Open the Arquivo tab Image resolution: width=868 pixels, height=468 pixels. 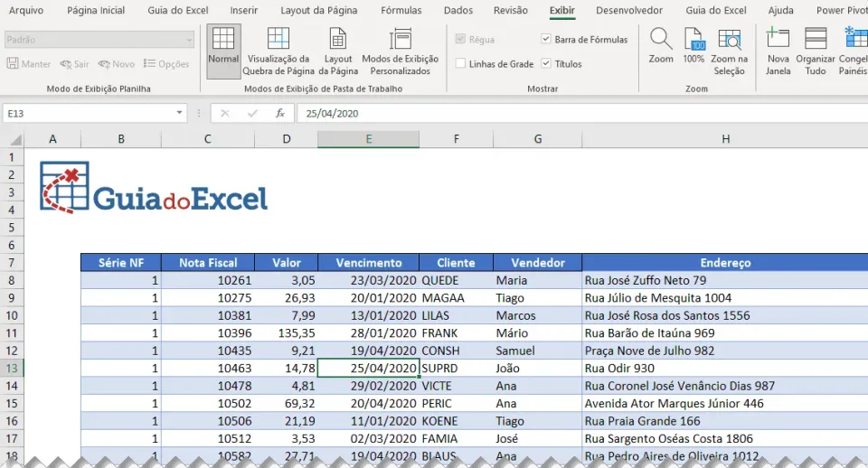tap(26, 10)
